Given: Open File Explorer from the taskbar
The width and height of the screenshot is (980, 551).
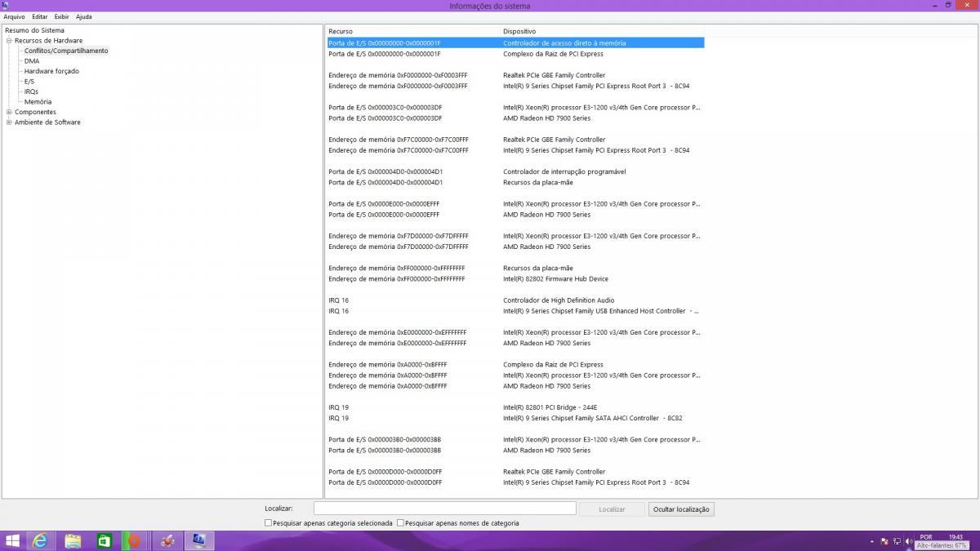Looking at the screenshot, I should pos(73,540).
